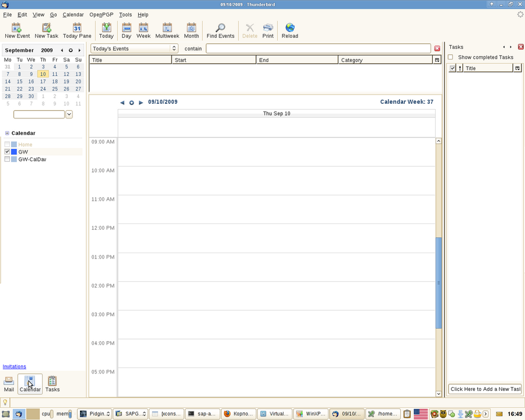Open the OpenPGP menu
525x420 pixels.
coord(100,15)
